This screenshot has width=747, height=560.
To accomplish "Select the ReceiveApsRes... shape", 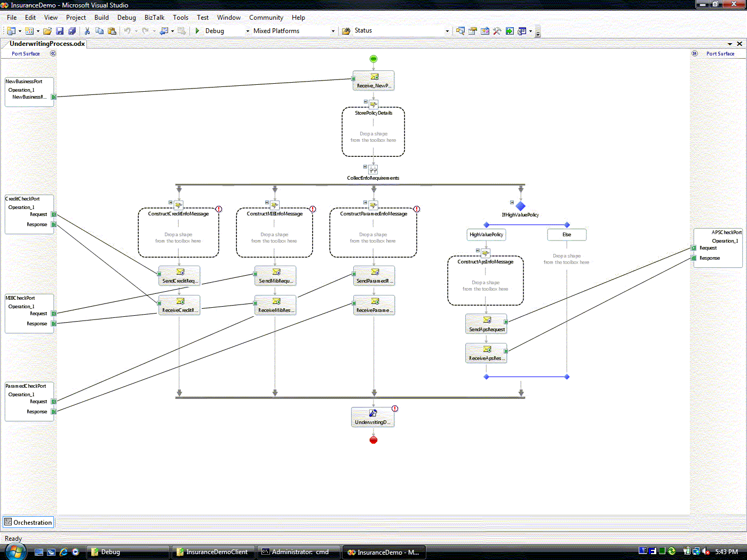I will (x=486, y=353).
